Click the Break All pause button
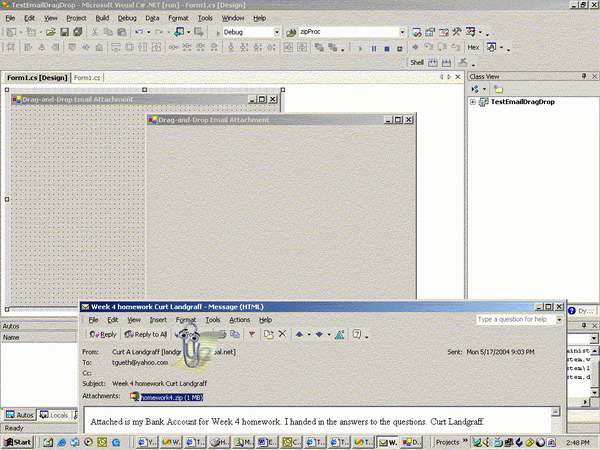The image size is (600, 450). click(x=374, y=49)
